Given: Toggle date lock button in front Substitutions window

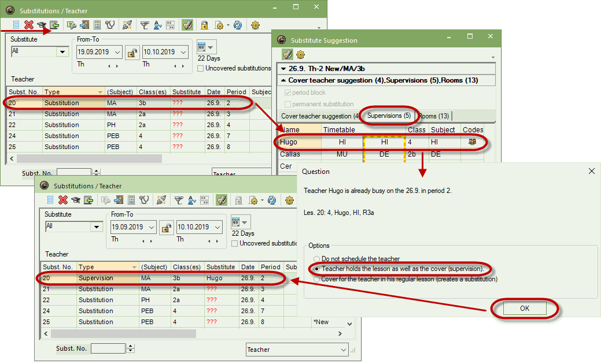Looking at the screenshot, I should click(166, 228).
